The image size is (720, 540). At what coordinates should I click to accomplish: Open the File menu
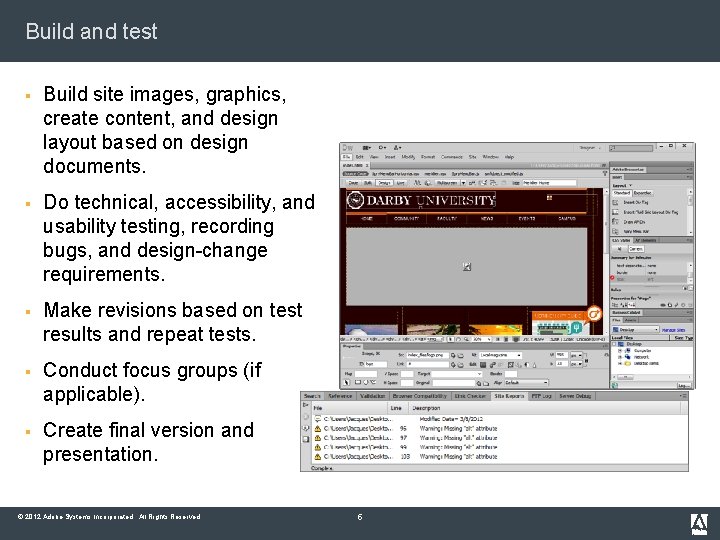[347, 157]
